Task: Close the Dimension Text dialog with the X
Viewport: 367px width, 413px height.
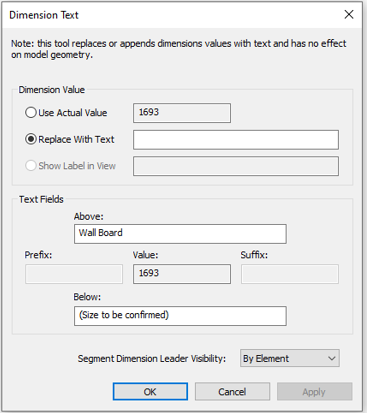Action: (x=349, y=14)
